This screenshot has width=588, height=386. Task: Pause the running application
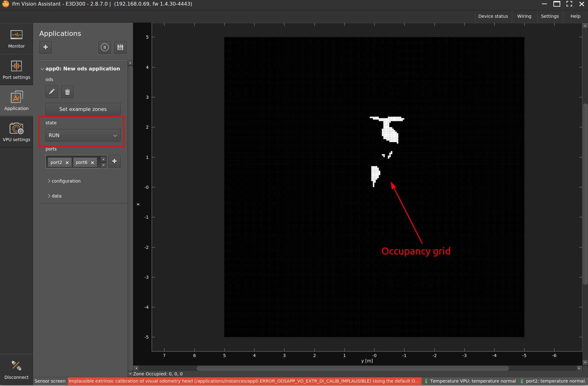click(105, 47)
